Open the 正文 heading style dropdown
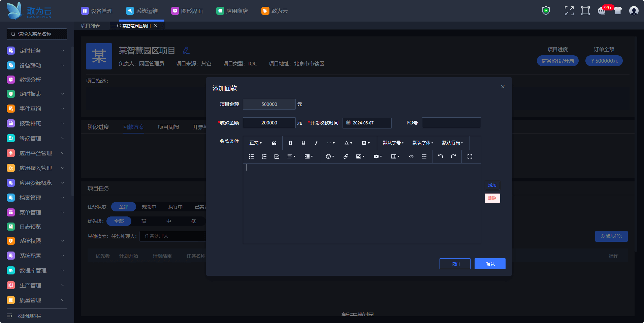 [255, 143]
